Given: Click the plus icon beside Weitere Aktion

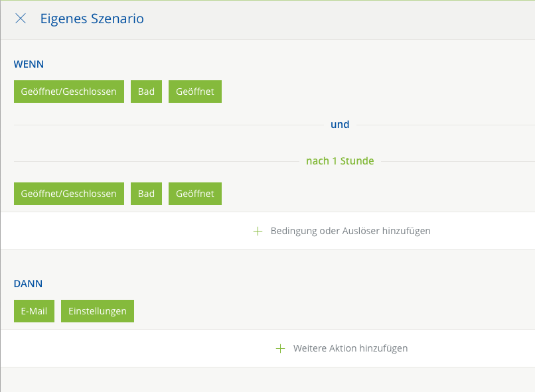Looking at the screenshot, I should coord(281,348).
